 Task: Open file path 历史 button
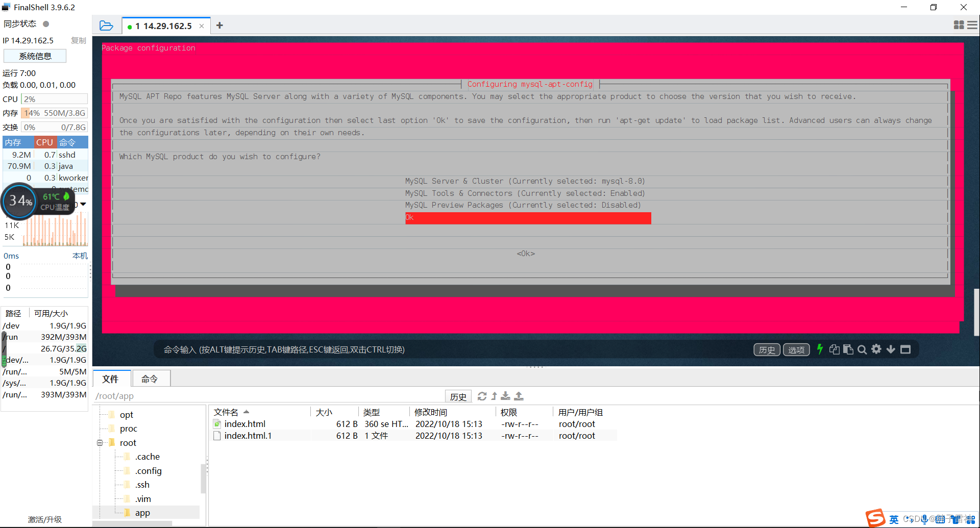pyautogui.click(x=458, y=396)
